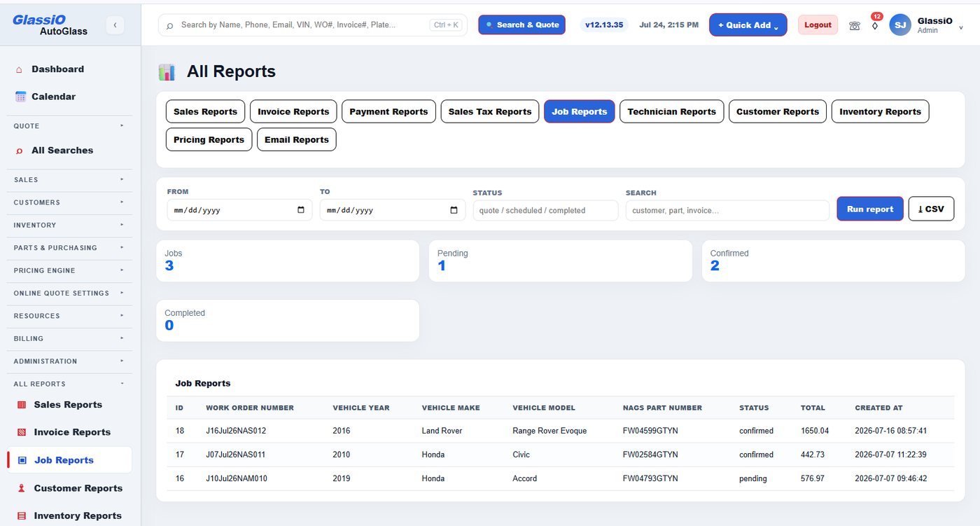Image resolution: width=980 pixels, height=526 pixels.
Task: Open the TO date calendar picker
Action: [454, 210]
